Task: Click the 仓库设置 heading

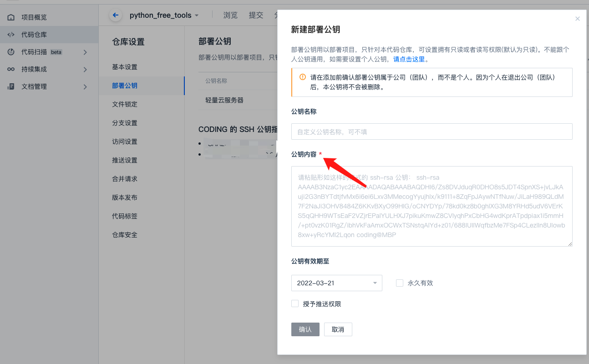Action: [x=128, y=42]
